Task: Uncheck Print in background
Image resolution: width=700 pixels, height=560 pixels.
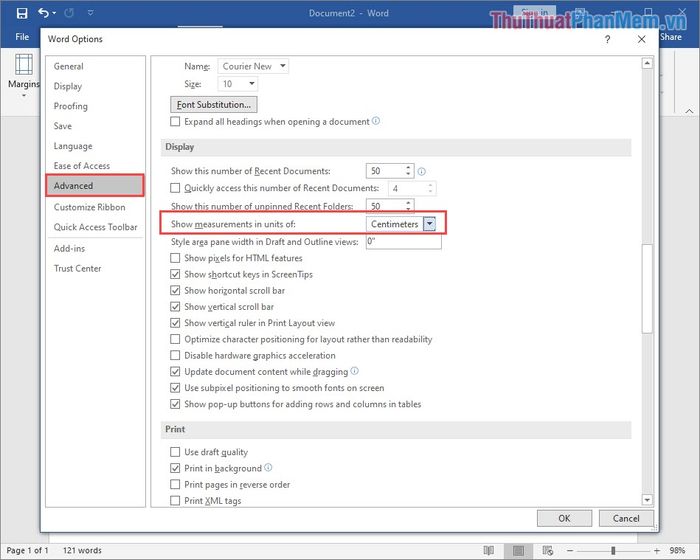Action: (175, 468)
